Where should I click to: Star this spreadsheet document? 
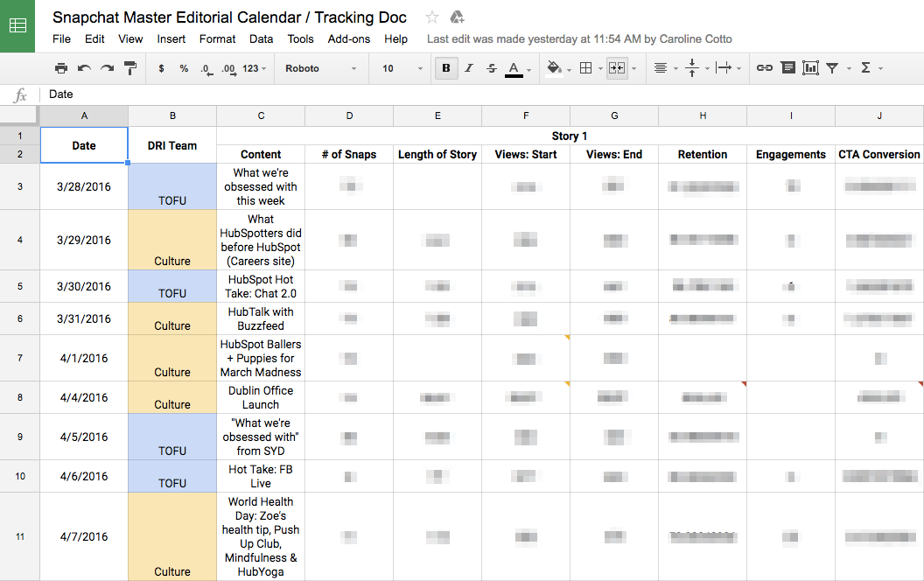coord(432,17)
